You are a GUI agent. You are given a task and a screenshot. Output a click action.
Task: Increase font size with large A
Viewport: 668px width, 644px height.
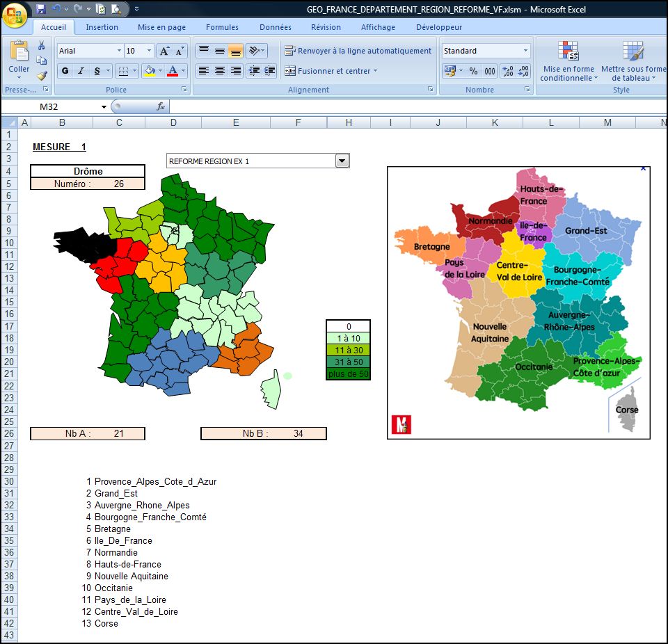pyautogui.click(x=164, y=51)
